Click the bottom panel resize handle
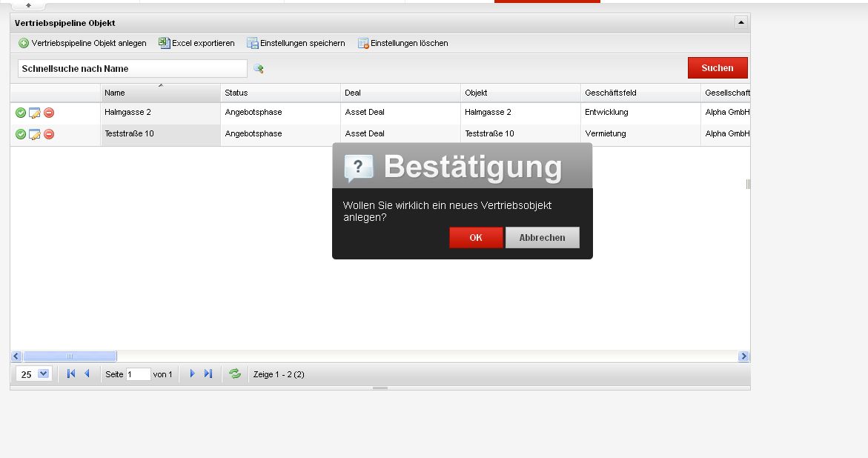The height and width of the screenshot is (458, 868). (x=380, y=388)
